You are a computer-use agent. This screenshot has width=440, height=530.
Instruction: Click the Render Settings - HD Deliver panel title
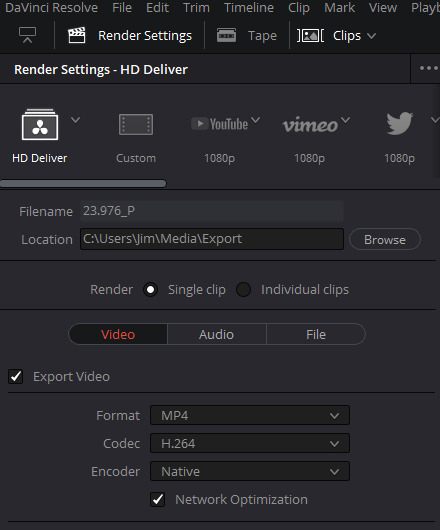pyautogui.click(x=101, y=70)
